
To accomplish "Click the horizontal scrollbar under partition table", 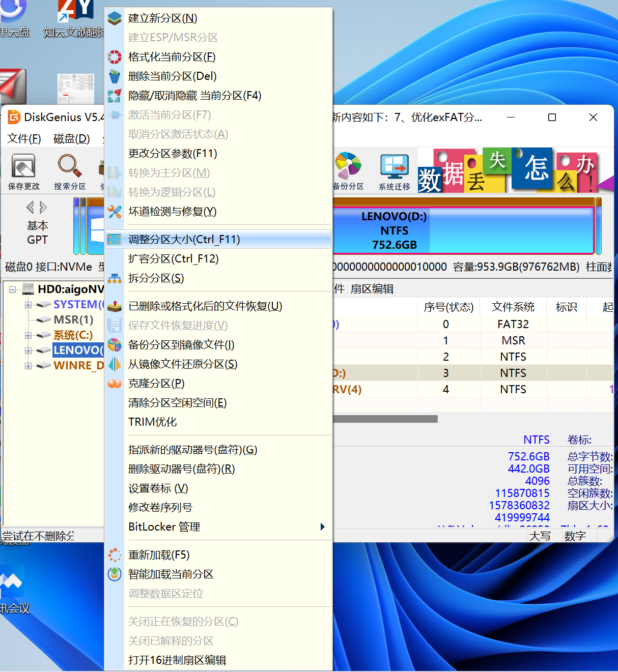I will 385,419.
